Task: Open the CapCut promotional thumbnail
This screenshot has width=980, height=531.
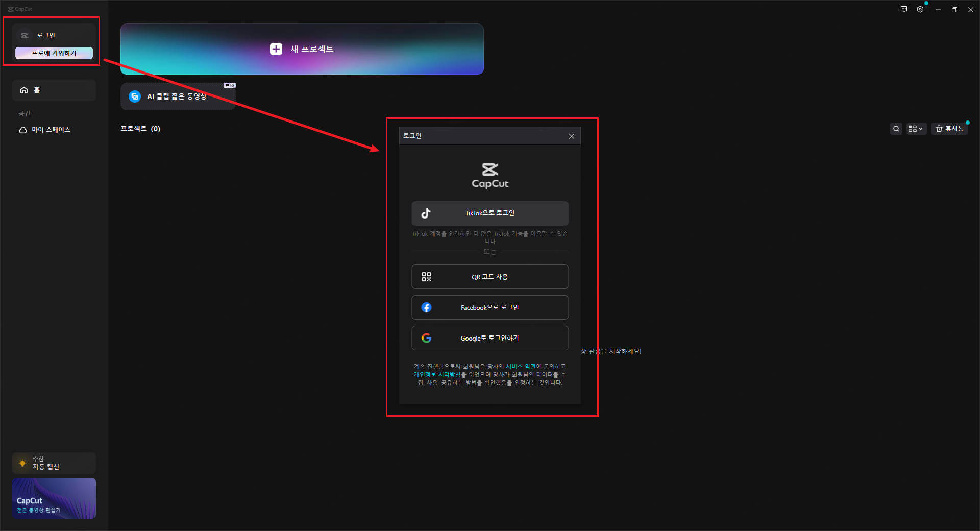Action: point(54,498)
